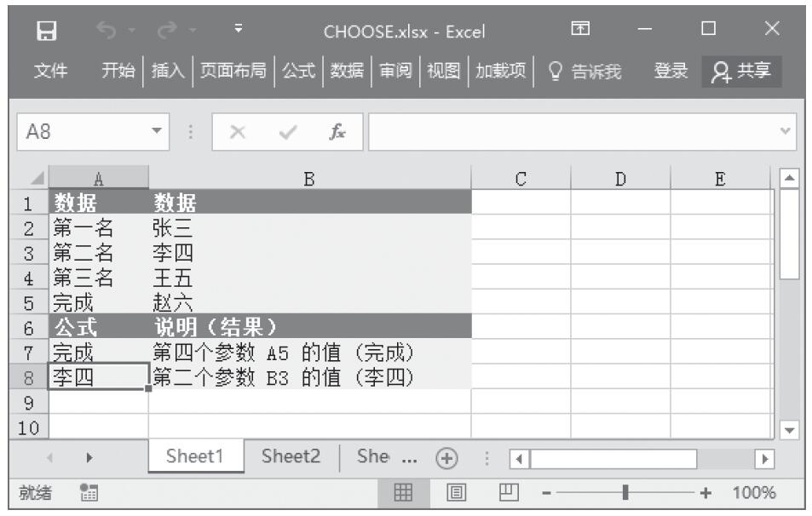Click the zoom slider handle

coord(625,493)
